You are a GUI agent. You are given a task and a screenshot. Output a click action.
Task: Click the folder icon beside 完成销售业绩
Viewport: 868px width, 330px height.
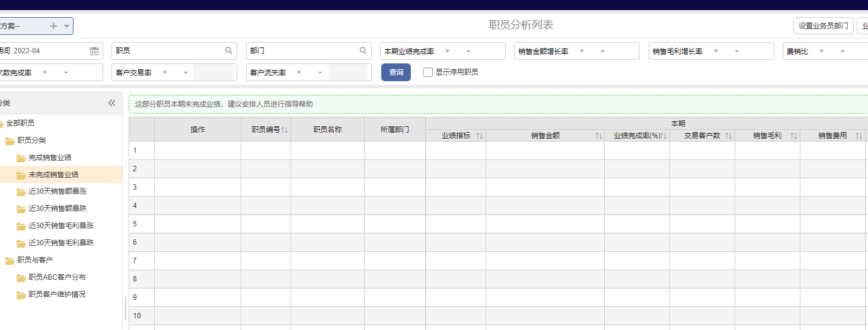tap(21, 158)
